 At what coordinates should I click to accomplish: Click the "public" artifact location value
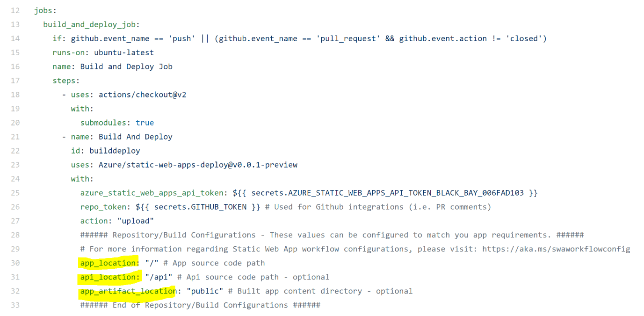click(x=205, y=291)
